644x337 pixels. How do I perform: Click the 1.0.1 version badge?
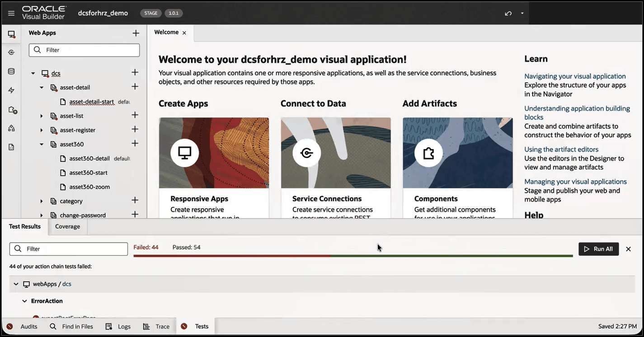(x=174, y=13)
